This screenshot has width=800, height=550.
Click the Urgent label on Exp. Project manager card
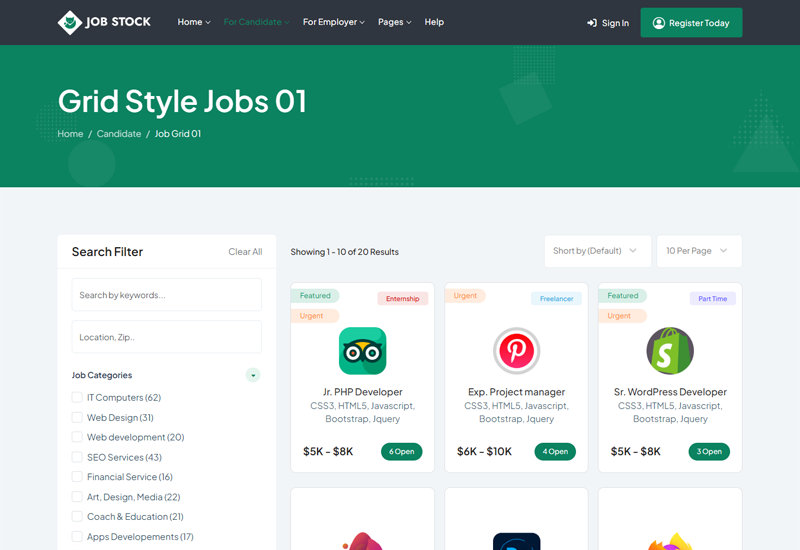465,296
